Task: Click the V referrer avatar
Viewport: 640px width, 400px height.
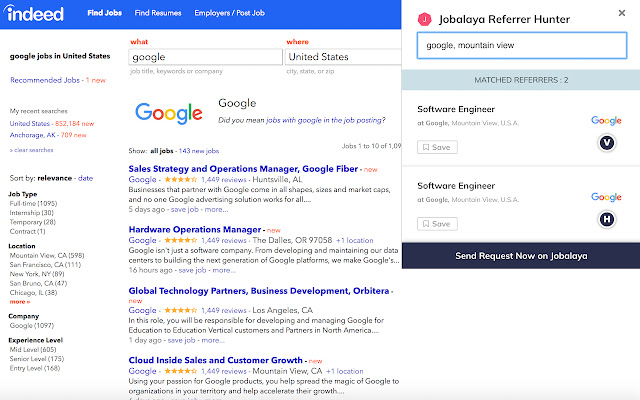Action: (607, 143)
